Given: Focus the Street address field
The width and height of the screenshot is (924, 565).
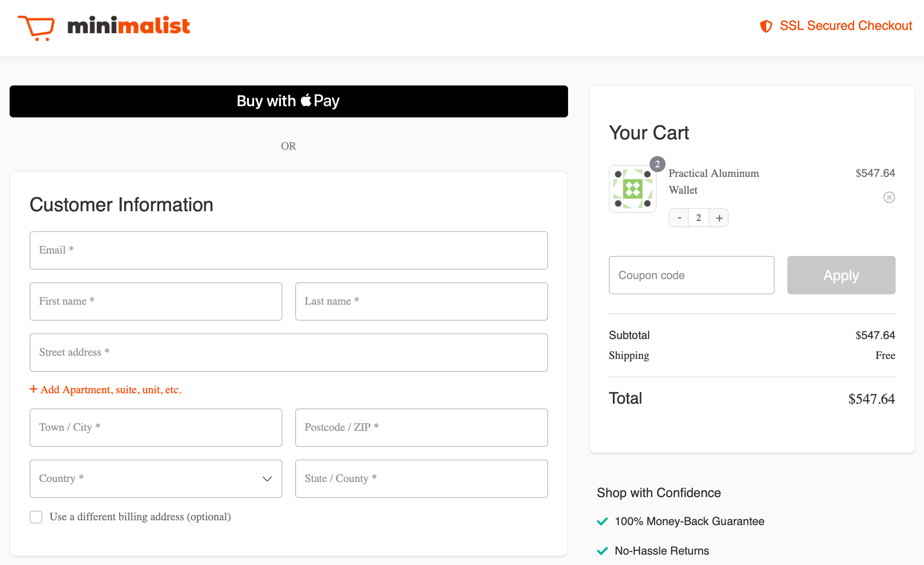Looking at the screenshot, I should pyautogui.click(x=289, y=353).
